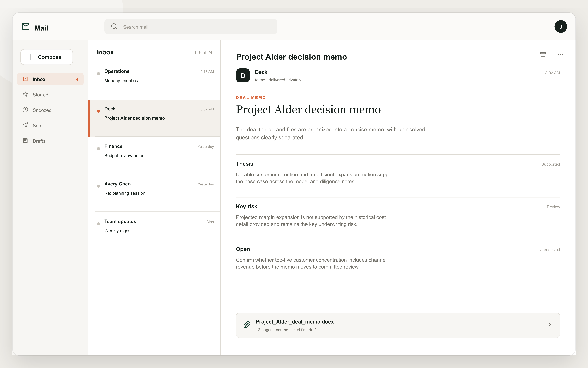Click the Inbox envelope icon in sidebar
The height and width of the screenshot is (368, 588).
point(25,79)
